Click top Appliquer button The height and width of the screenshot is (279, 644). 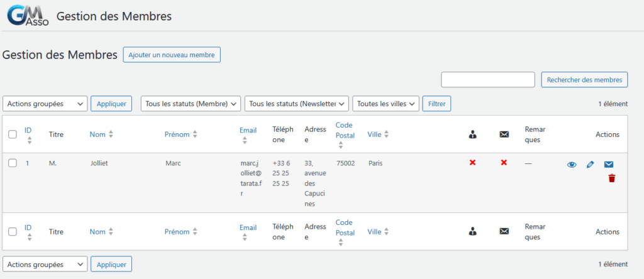tap(111, 104)
